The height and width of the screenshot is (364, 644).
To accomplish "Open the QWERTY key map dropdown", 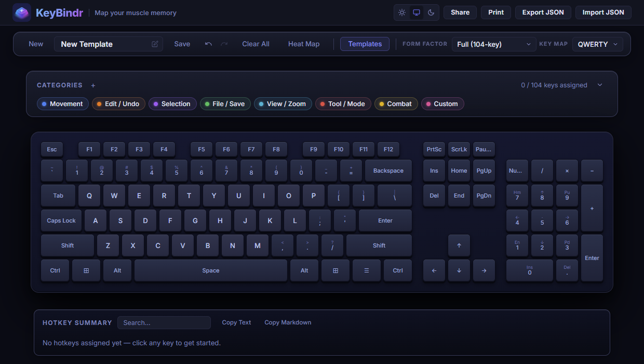I will 598,44.
